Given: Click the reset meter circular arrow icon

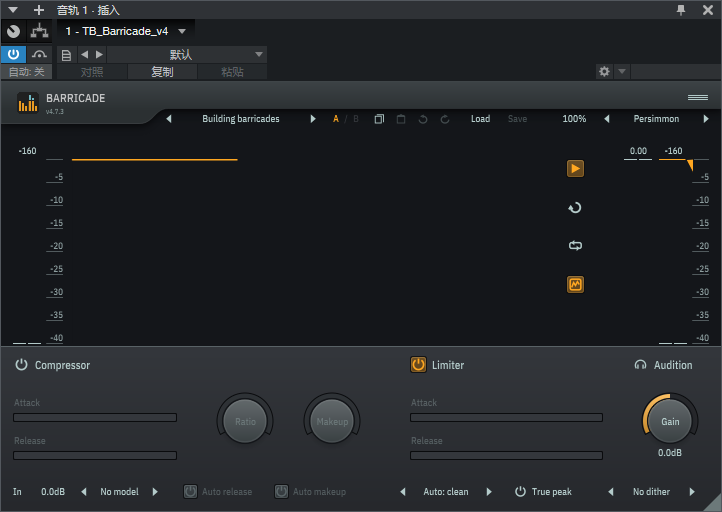Looking at the screenshot, I should (x=575, y=208).
